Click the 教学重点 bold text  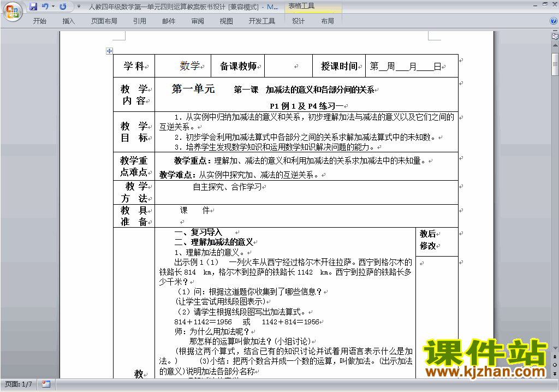192,161
